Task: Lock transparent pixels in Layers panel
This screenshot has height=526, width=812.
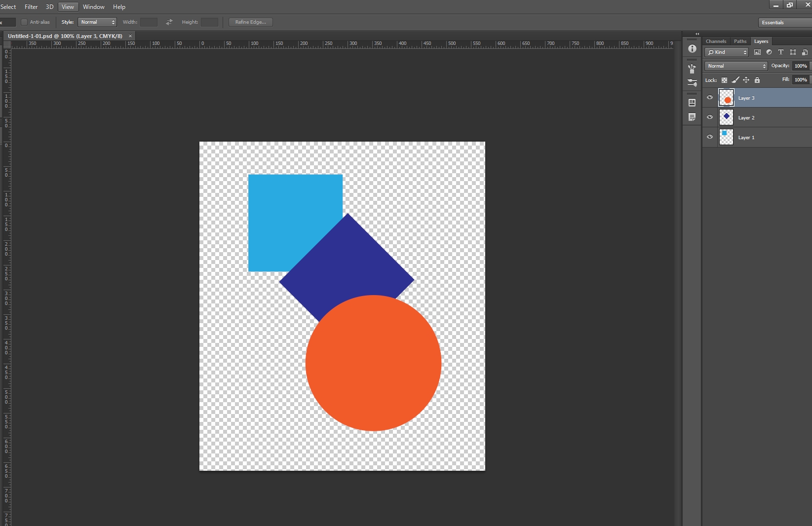Action: click(724, 80)
